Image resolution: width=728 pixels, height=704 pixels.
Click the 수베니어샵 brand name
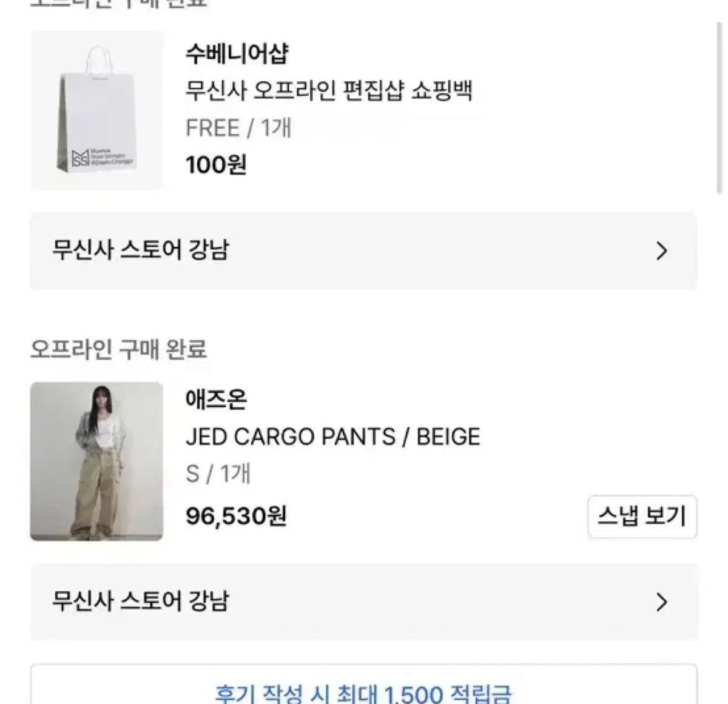[237, 54]
